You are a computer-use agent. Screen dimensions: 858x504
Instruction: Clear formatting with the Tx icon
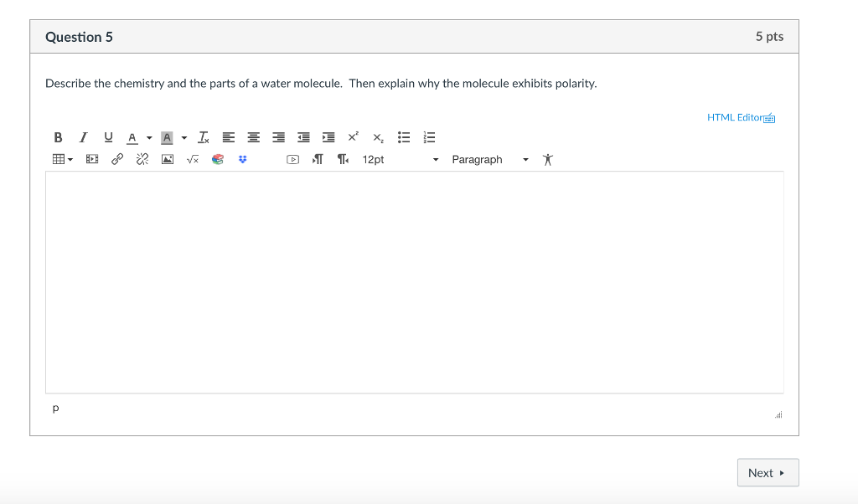pos(204,137)
